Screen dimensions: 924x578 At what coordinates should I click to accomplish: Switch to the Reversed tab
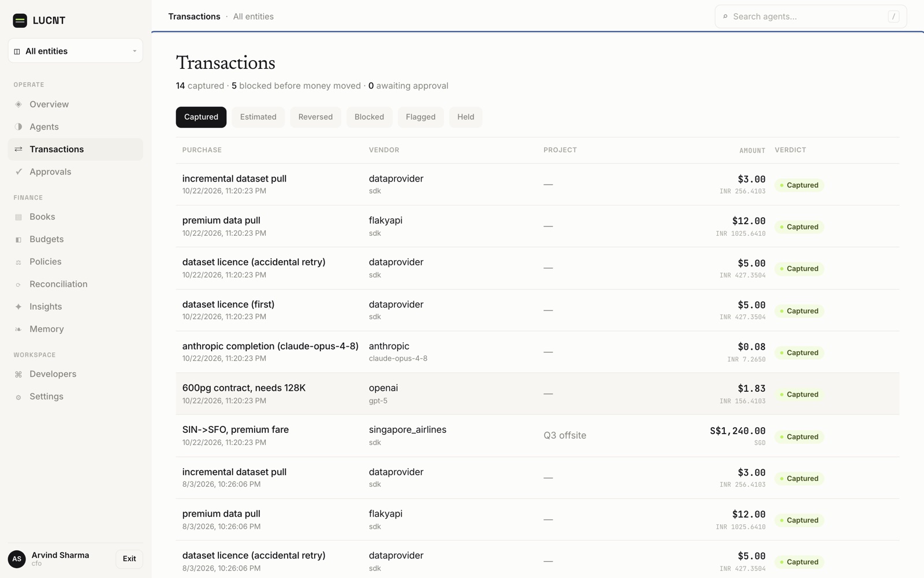[315, 117]
